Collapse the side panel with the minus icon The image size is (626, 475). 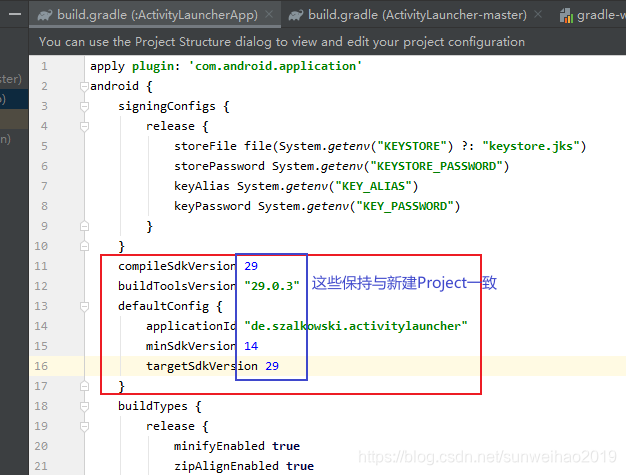[x=15, y=14]
